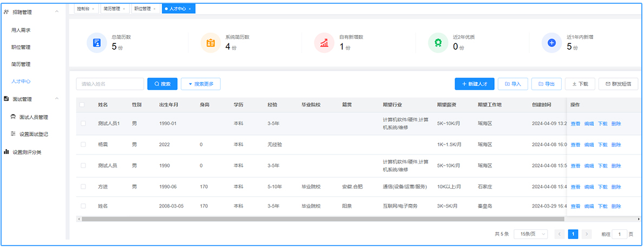Check the row checkbox for 测试人员1
Screen dimensions: 644x251
83,124
